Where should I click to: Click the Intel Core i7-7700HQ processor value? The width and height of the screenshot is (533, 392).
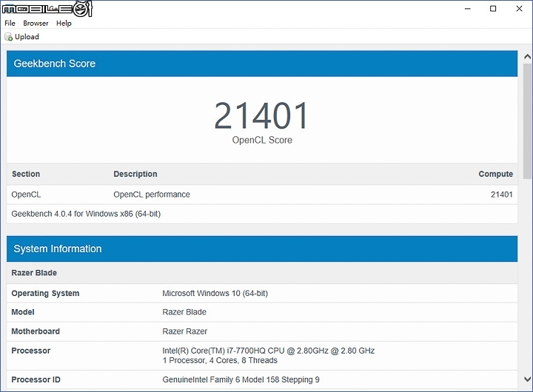269,351
